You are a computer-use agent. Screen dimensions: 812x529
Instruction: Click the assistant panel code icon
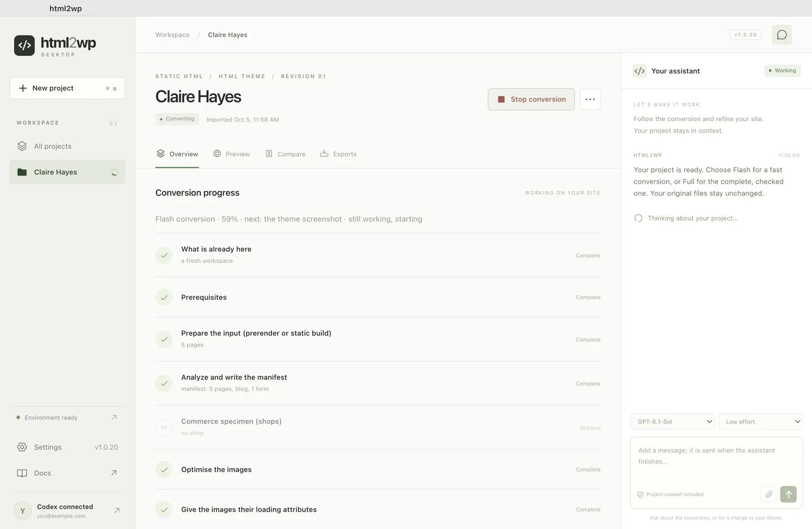click(x=639, y=71)
